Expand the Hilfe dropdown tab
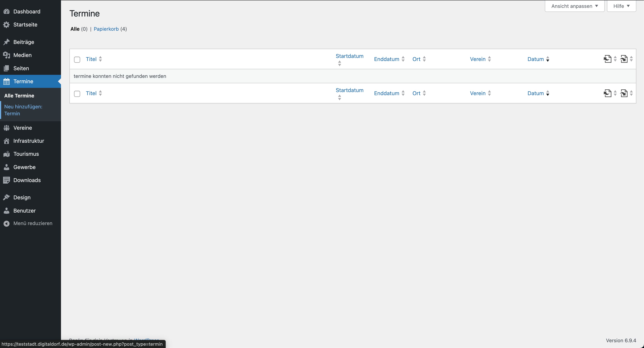 point(621,6)
